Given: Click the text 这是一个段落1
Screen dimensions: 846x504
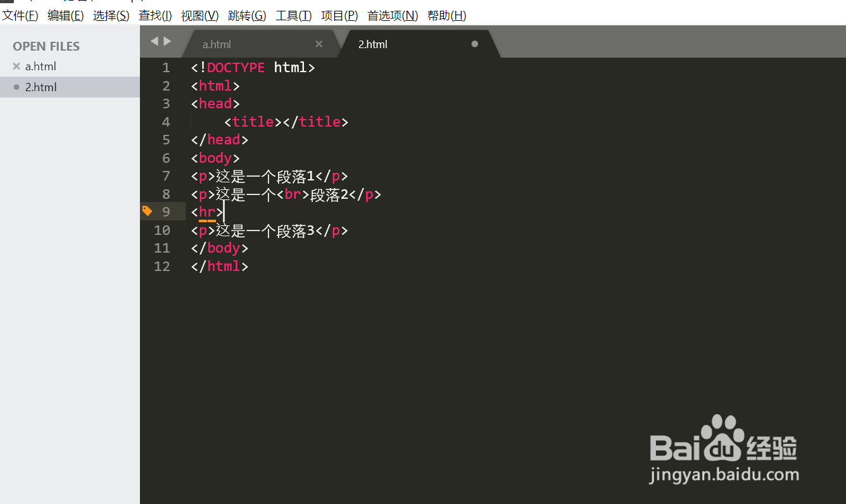Looking at the screenshot, I should tap(265, 176).
